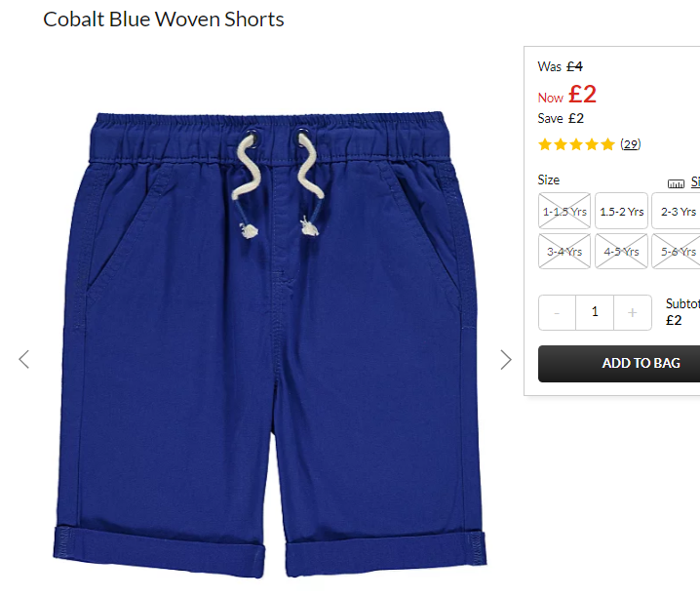Click the cobalt blue shorts image
This screenshot has height=598, width=700.
pos(270,344)
